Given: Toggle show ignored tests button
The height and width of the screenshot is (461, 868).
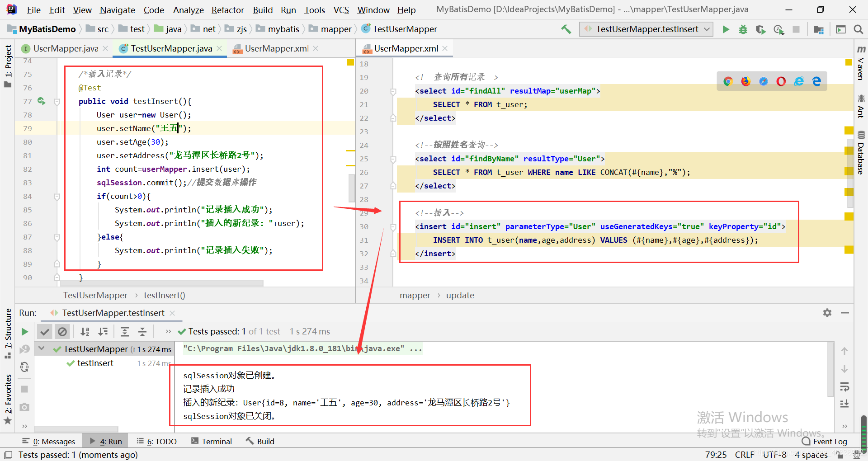Looking at the screenshot, I should pos(62,332).
